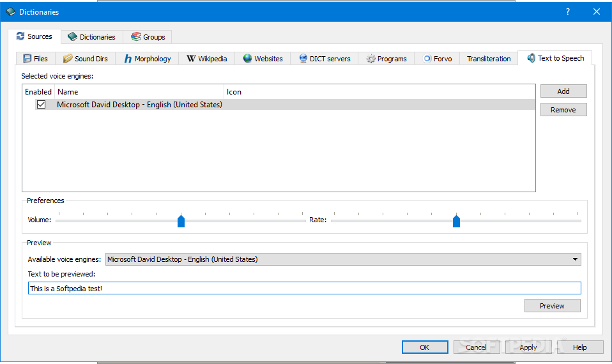Image resolution: width=612 pixels, height=364 pixels.
Task: Click the Apply button
Action: [x=528, y=347]
